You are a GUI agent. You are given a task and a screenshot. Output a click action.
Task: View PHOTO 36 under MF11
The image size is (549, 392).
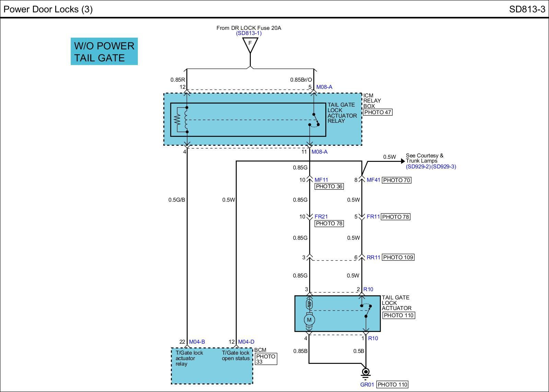click(x=329, y=187)
